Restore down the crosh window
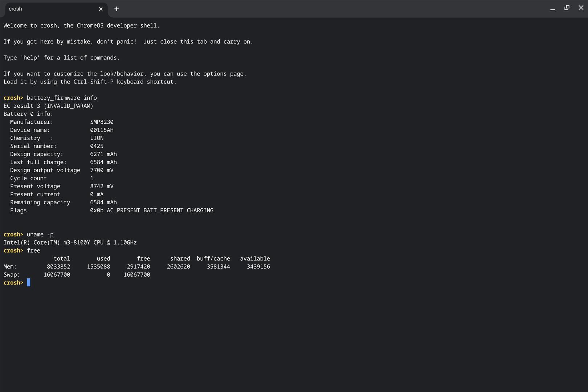The height and width of the screenshot is (392, 588). point(567,8)
